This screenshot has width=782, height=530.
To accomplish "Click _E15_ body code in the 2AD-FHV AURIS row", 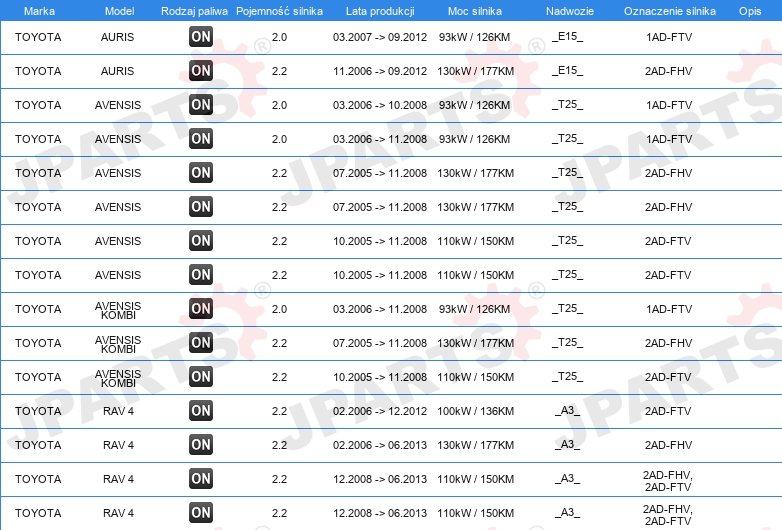I will (568, 70).
